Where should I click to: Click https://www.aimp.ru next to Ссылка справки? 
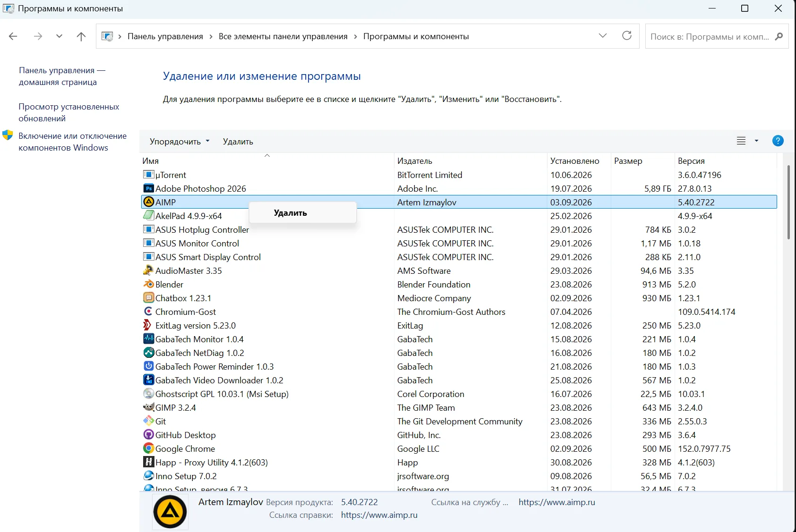379,515
